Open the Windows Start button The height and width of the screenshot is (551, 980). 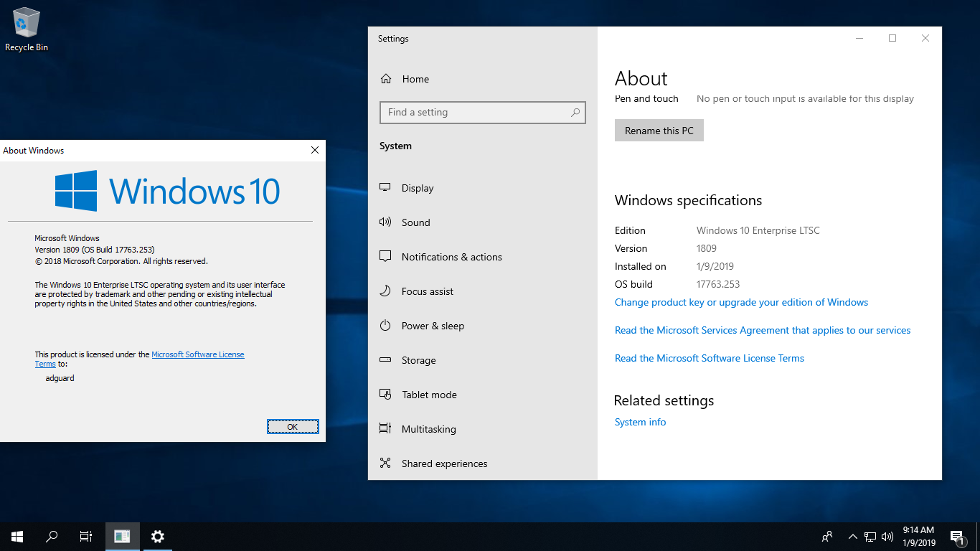pyautogui.click(x=17, y=537)
